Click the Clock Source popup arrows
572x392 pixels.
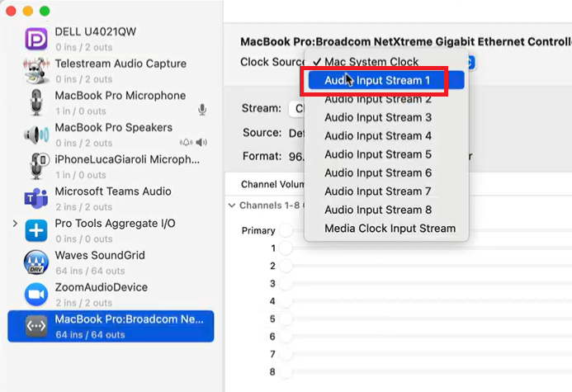[x=470, y=62]
